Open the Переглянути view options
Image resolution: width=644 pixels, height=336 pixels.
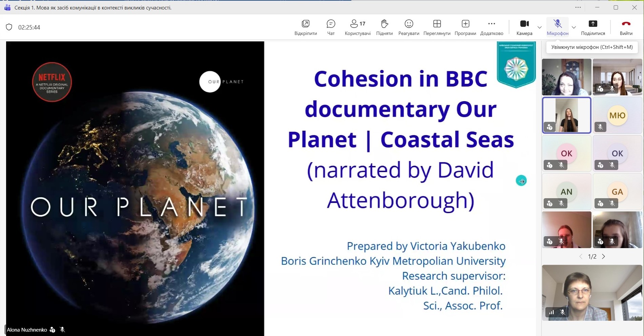pos(437,27)
